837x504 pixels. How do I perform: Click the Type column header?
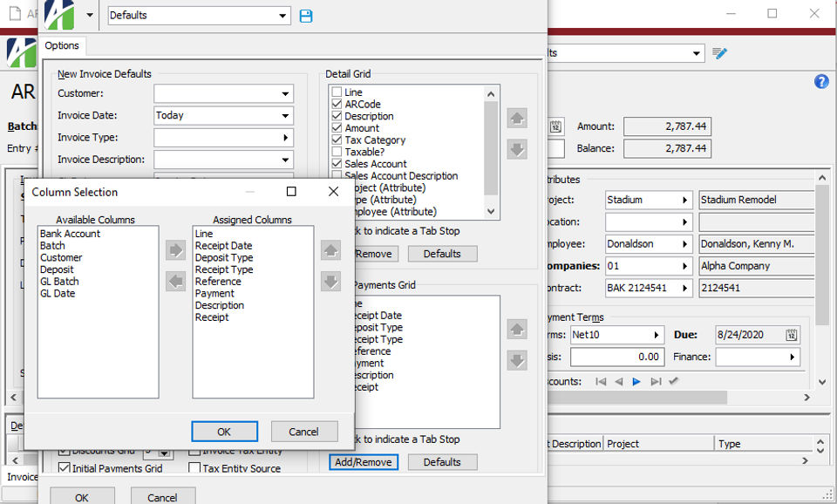click(764, 444)
